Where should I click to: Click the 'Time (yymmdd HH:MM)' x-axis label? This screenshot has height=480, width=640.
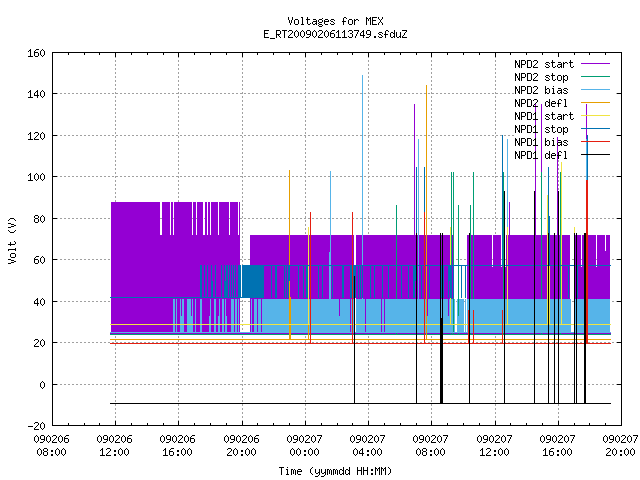335,471
